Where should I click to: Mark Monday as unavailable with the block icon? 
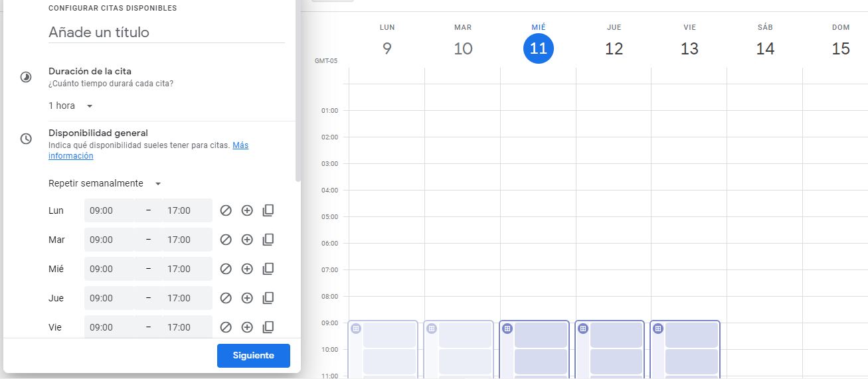[226, 210]
